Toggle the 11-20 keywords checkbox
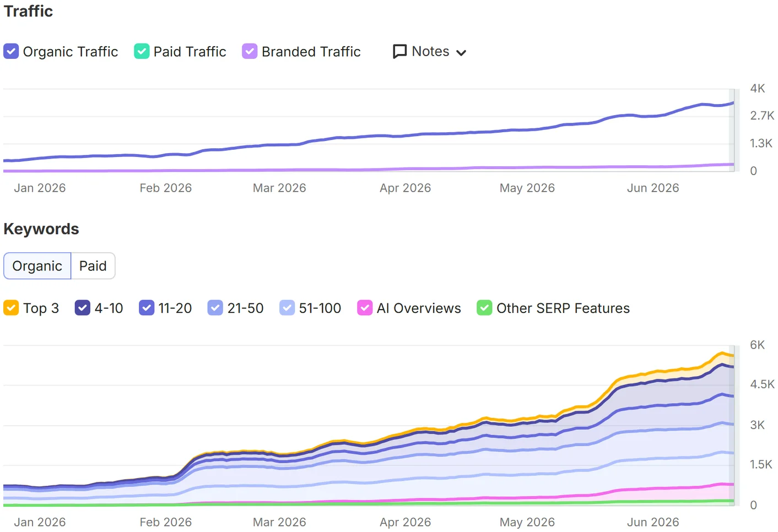The width and height of the screenshot is (778, 532). [147, 308]
